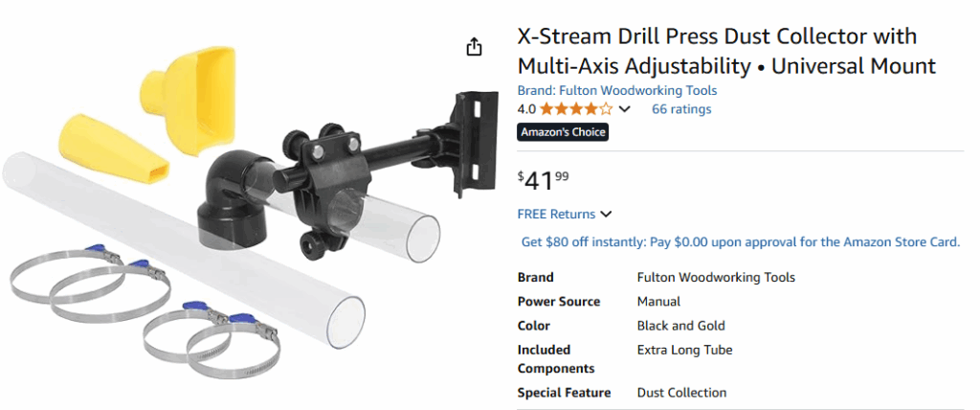Screen dimensions: 980x410
Task: Click the long clear tube in photo
Action: tap(183, 243)
